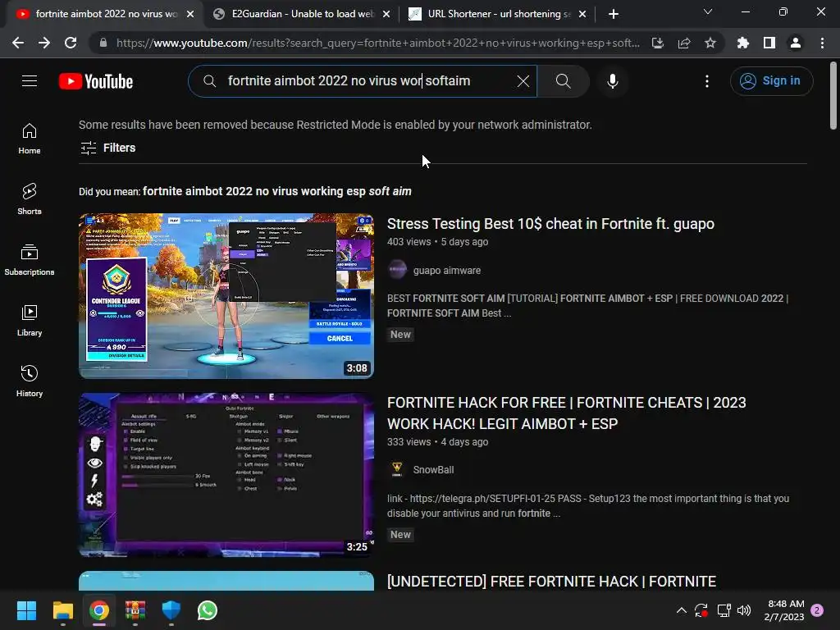Open File Explorer from the taskbar
This screenshot has width=840, height=630.
[x=62, y=610]
